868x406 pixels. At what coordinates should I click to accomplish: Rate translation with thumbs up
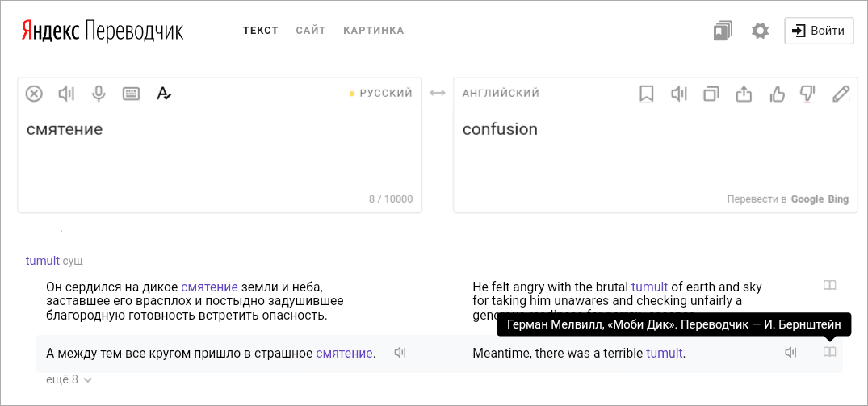click(777, 94)
